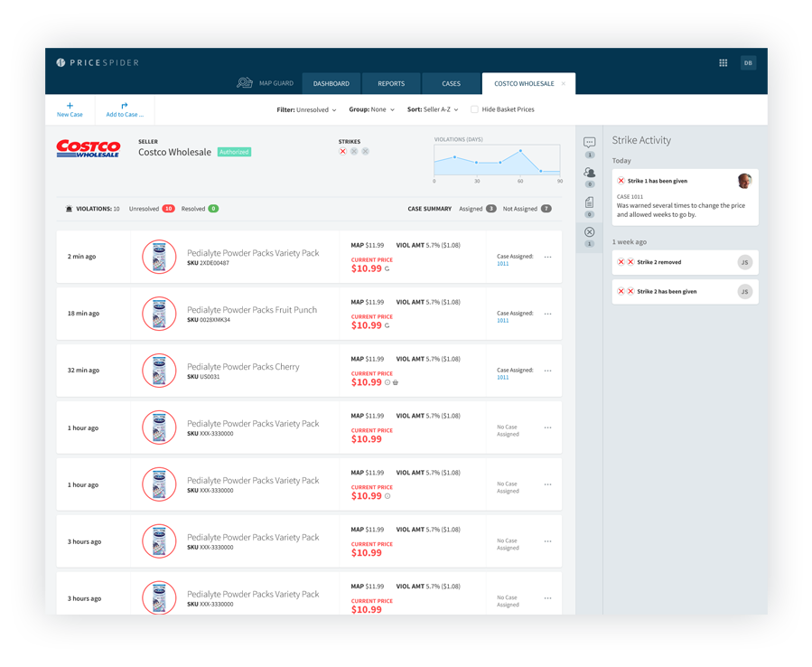
Task: Open the apps grid icon
Action: tap(723, 62)
